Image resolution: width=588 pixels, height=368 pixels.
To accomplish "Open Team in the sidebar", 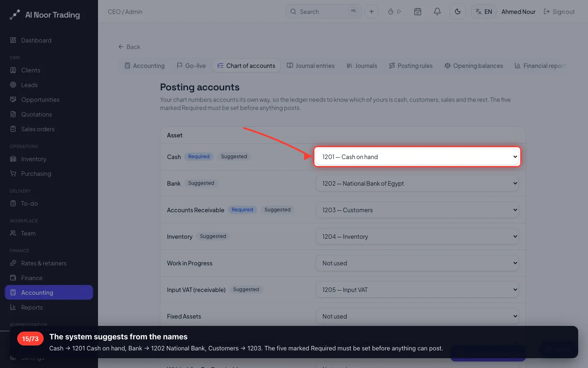I will point(49,233).
